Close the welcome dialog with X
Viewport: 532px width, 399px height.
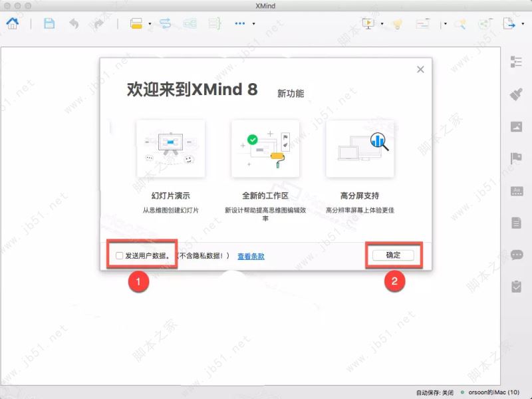[x=420, y=69]
